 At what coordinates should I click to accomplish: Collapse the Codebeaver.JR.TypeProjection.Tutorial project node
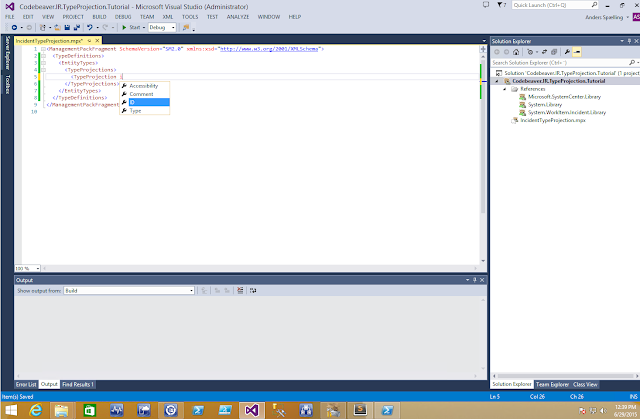click(x=497, y=81)
